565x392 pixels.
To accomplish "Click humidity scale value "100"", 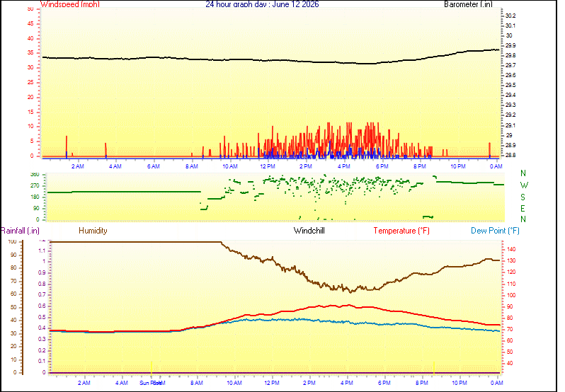I will [x=13, y=241].
